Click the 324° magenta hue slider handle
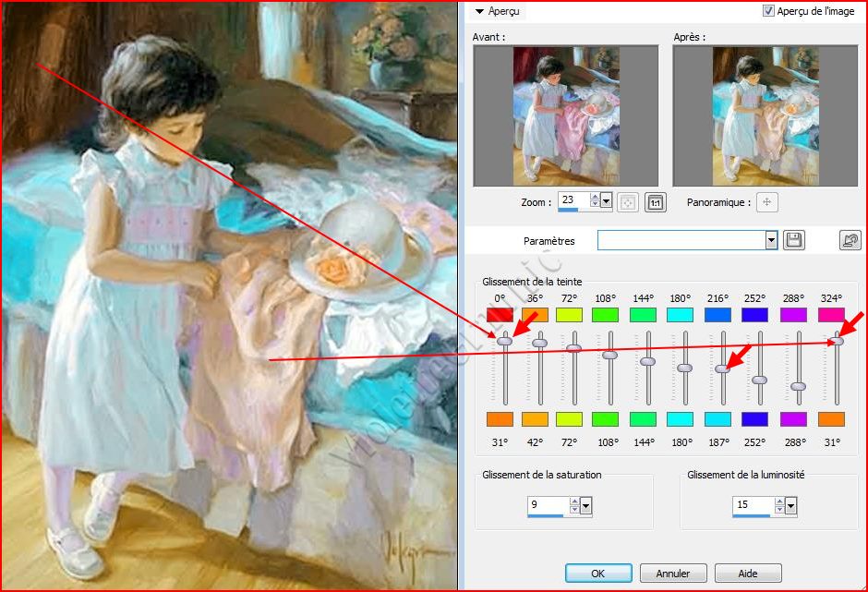Image resolution: width=868 pixels, height=592 pixels. click(838, 342)
